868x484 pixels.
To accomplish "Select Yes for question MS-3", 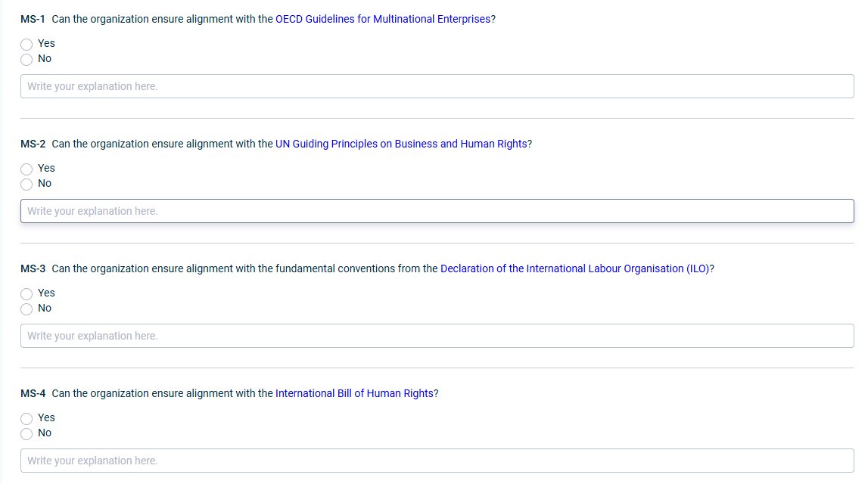I will point(26,293).
